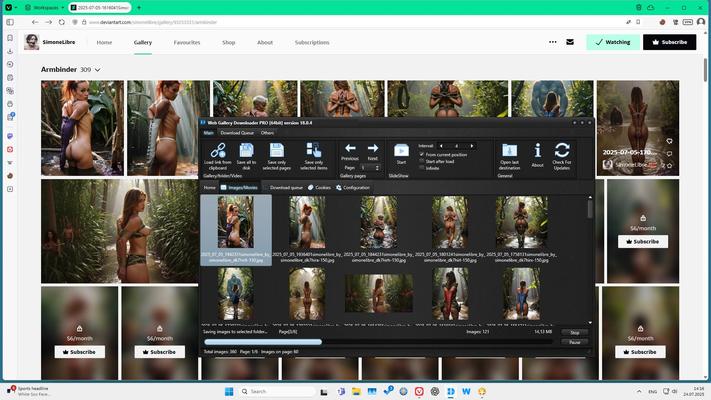The width and height of the screenshot is (711, 400).
Task: Click the browser Forward arrow
Action: [49, 22]
